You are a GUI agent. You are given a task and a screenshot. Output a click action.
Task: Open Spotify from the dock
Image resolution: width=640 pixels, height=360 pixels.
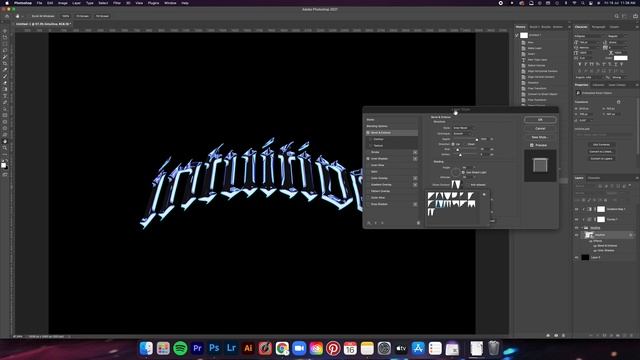(x=180, y=348)
